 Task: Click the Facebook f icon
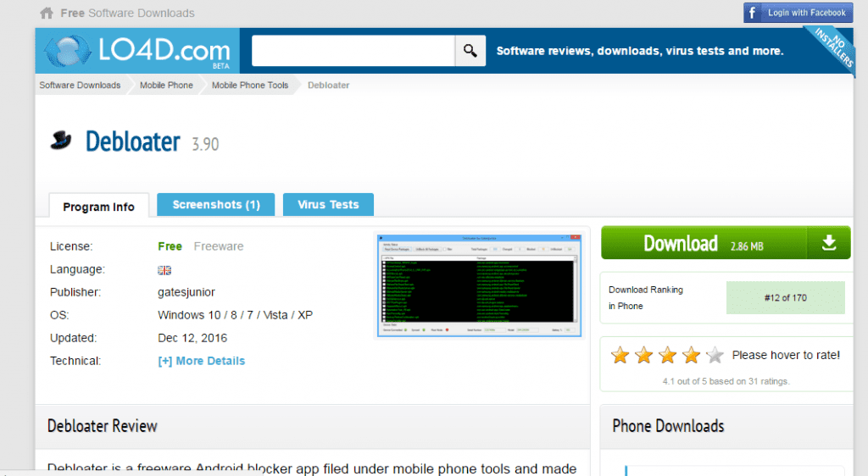[x=752, y=13]
